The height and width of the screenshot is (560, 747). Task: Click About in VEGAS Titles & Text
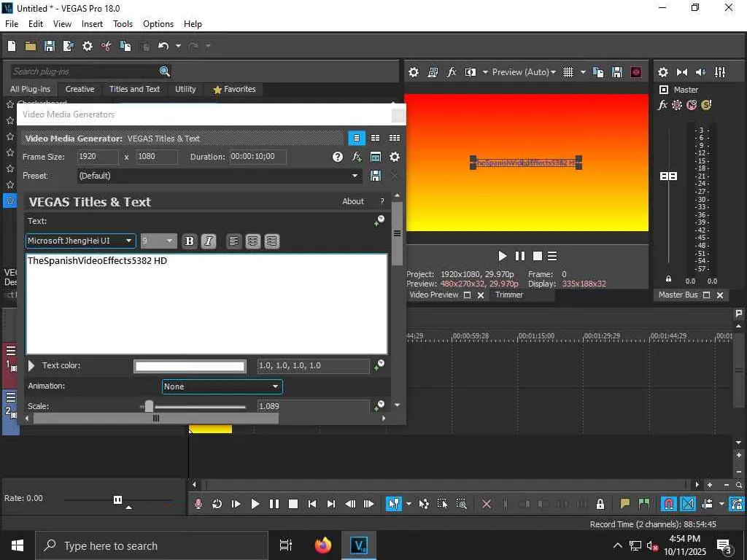click(x=353, y=201)
